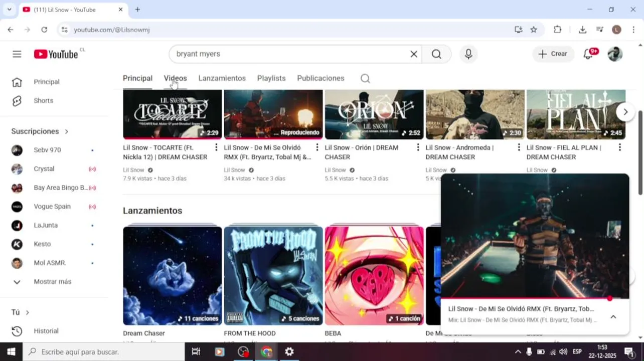The width and height of the screenshot is (644, 361).
Task: Open Settings gear on the taskbar
Action: [289, 352]
